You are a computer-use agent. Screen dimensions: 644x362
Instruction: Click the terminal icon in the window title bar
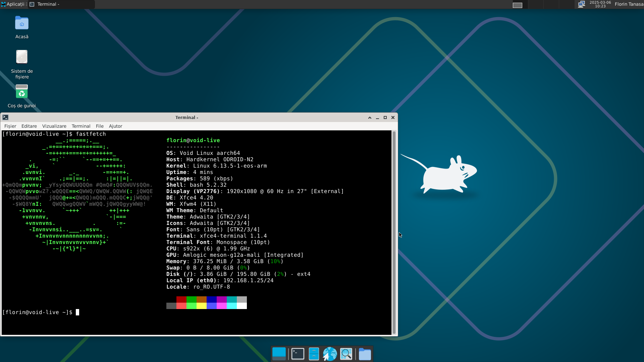5,117
